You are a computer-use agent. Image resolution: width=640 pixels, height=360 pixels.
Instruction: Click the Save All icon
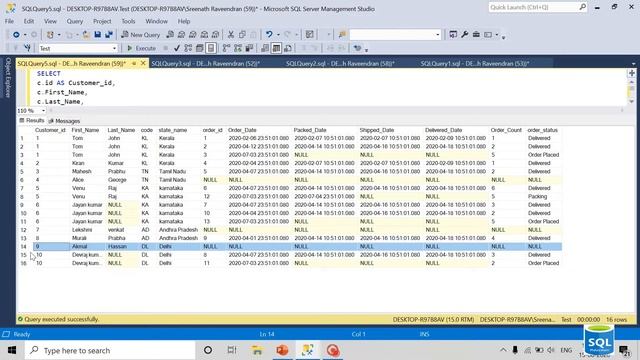[109, 35]
